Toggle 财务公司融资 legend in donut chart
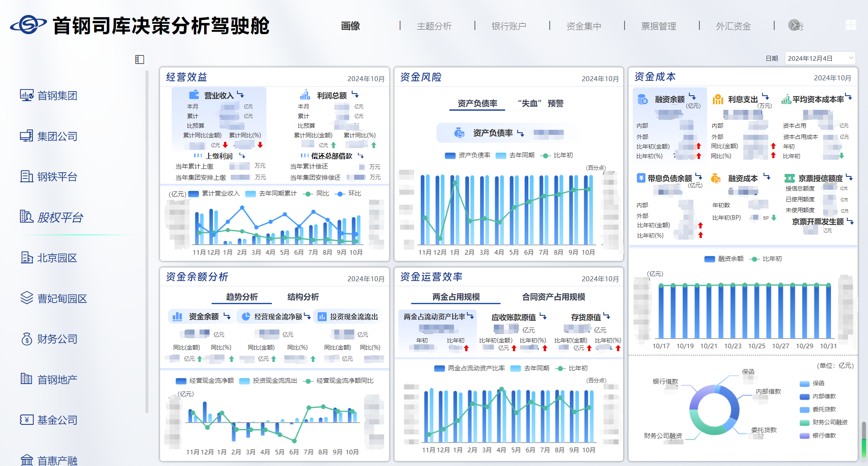This screenshot has width=868, height=466. pyautogui.click(x=824, y=422)
